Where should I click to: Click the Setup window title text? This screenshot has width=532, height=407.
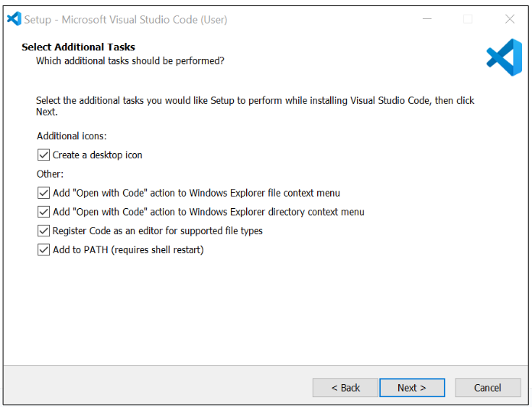click(x=125, y=19)
